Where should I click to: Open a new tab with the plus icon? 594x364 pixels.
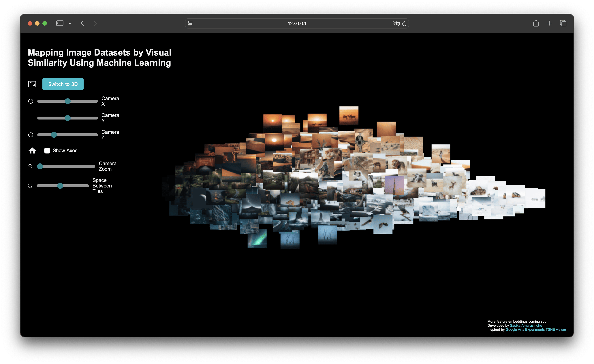point(549,23)
